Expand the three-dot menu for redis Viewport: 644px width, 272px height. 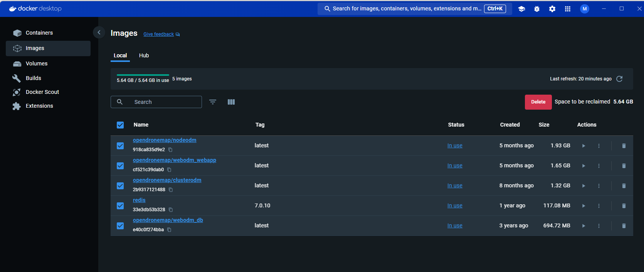(599, 206)
